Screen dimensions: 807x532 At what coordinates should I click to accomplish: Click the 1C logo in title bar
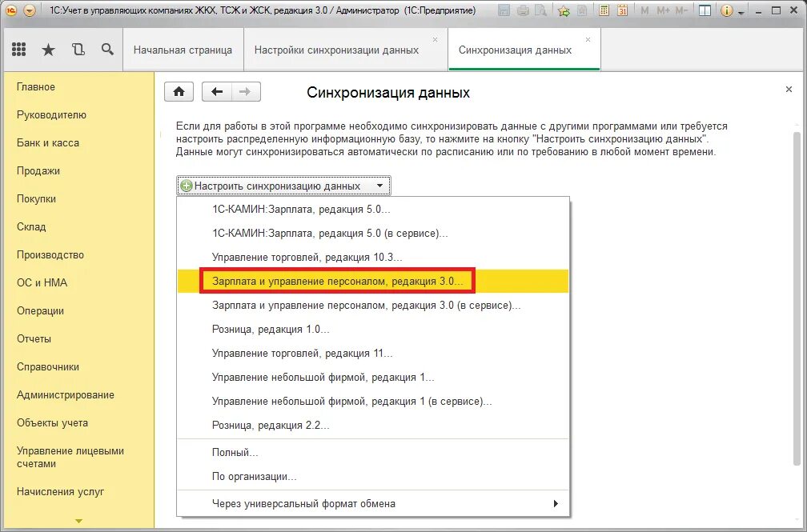click(x=11, y=10)
